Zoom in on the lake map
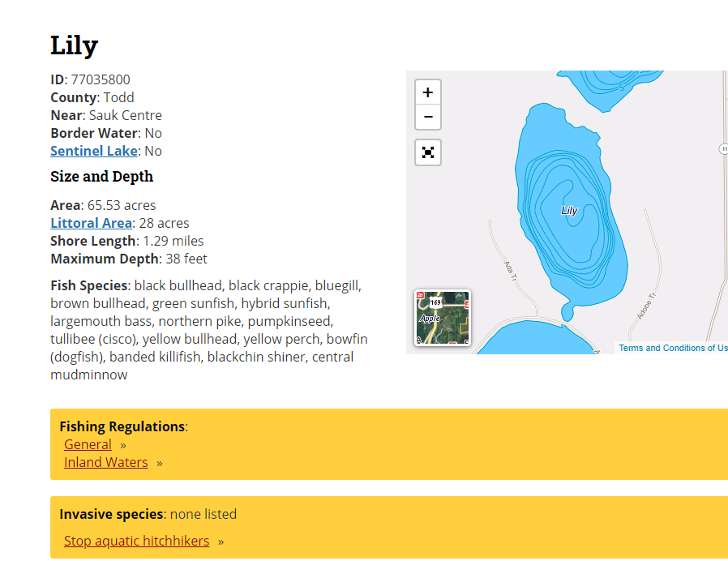 tap(428, 92)
